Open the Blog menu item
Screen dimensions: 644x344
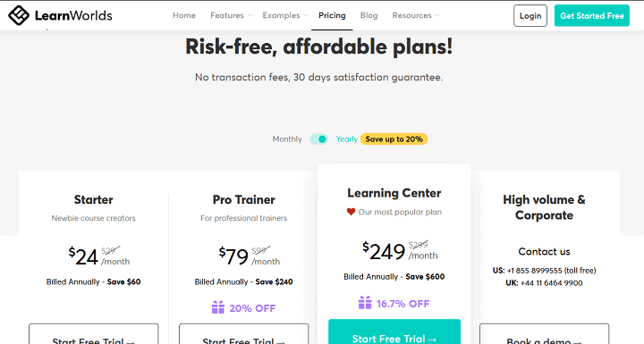coord(369,15)
